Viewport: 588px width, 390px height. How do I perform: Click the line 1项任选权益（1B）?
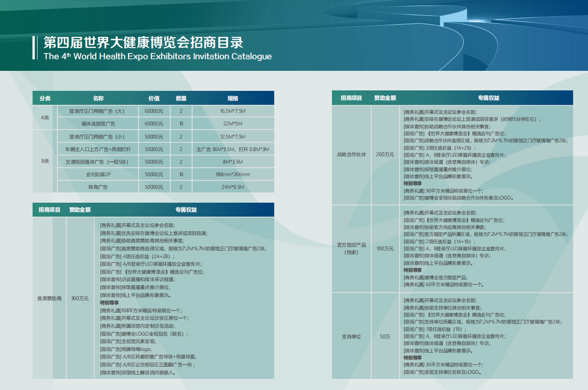pyautogui.click(x=435, y=329)
